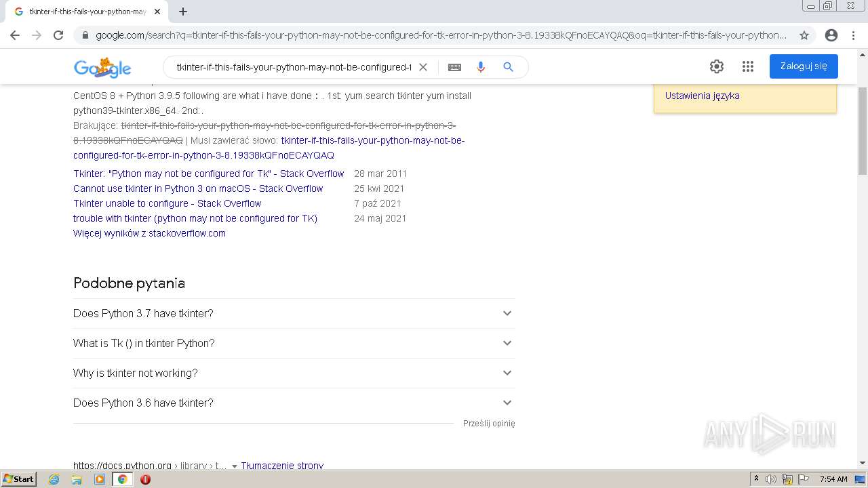Open Chrome's three-dot menu
This screenshot has height=488, width=868.
coord(853,35)
